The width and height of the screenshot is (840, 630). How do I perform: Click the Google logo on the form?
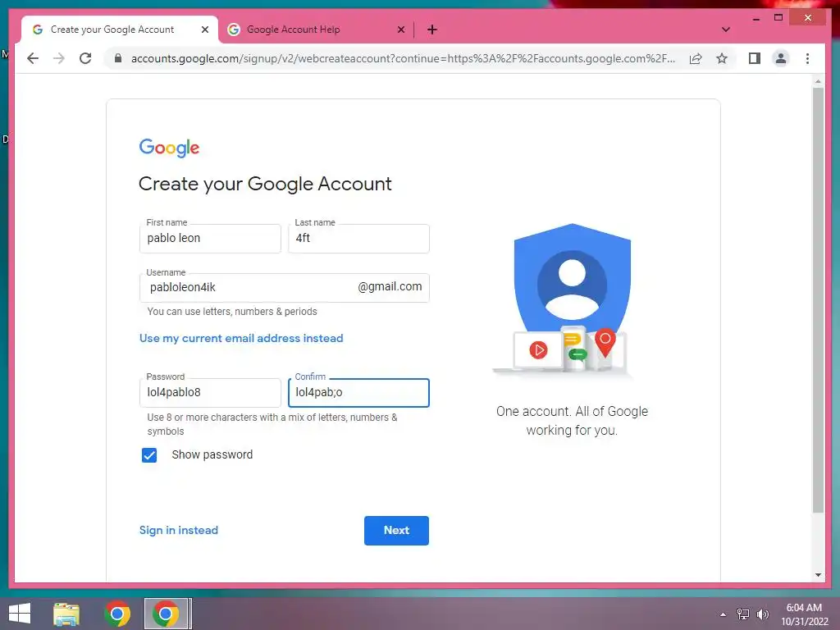(x=169, y=148)
